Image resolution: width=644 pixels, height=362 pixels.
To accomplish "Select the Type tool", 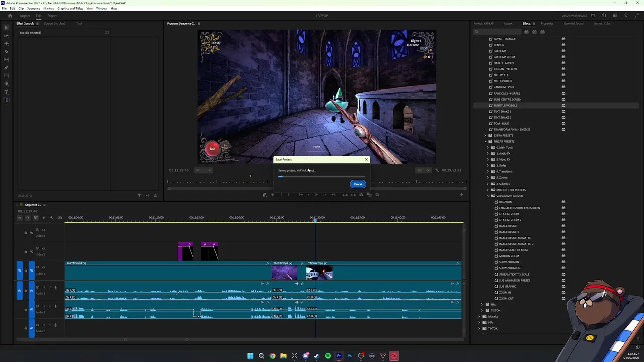I will click(6, 92).
